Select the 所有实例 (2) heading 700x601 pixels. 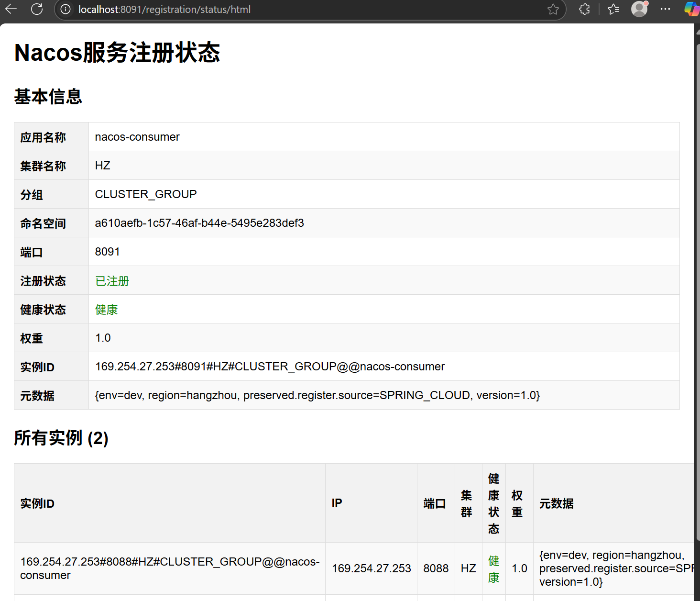61,438
